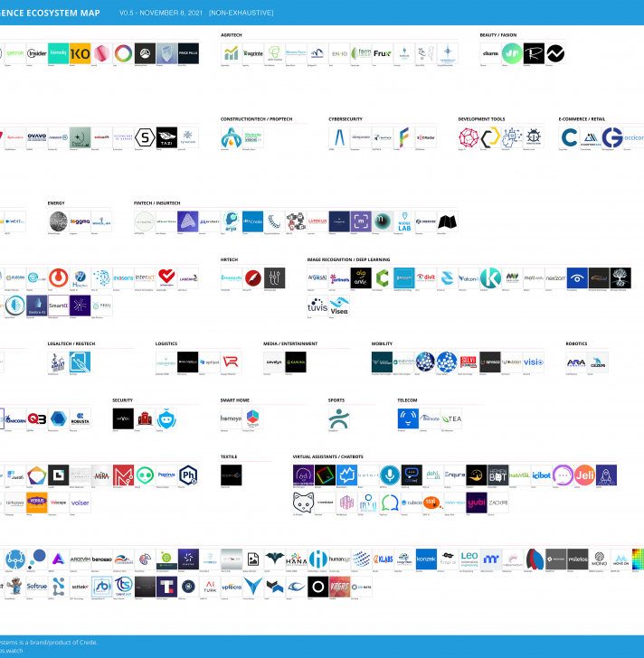Viewport: 644px width, 658px height.
Task: Click the DEVELOPMENT TOOLS heading
Action: coord(481,119)
